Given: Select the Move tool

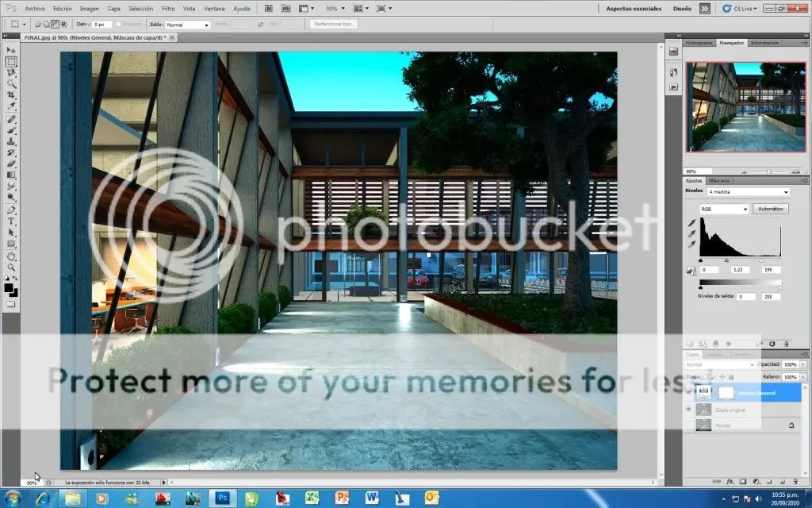Looking at the screenshot, I should (11, 50).
